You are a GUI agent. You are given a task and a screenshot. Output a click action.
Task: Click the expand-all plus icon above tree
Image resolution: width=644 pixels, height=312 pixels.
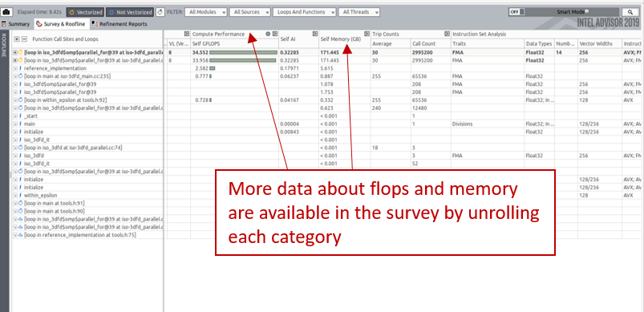pos(17,39)
